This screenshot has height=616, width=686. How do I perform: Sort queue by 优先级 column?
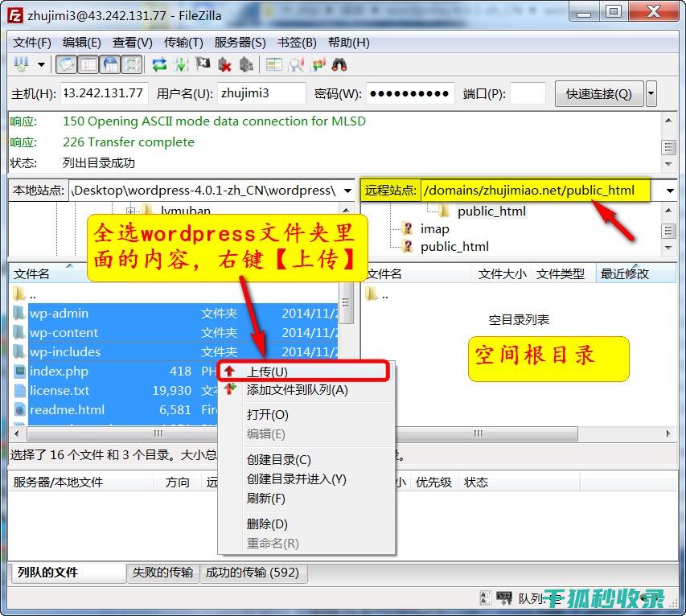coord(433,483)
